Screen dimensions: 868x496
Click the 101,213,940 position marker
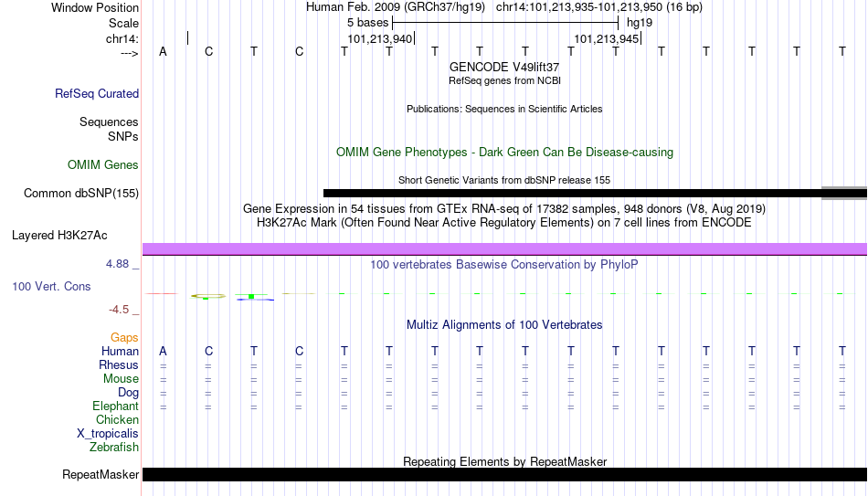pos(380,38)
